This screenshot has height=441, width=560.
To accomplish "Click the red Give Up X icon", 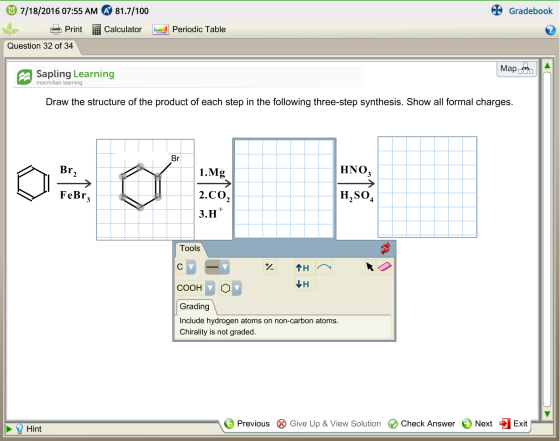I will (x=281, y=424).
